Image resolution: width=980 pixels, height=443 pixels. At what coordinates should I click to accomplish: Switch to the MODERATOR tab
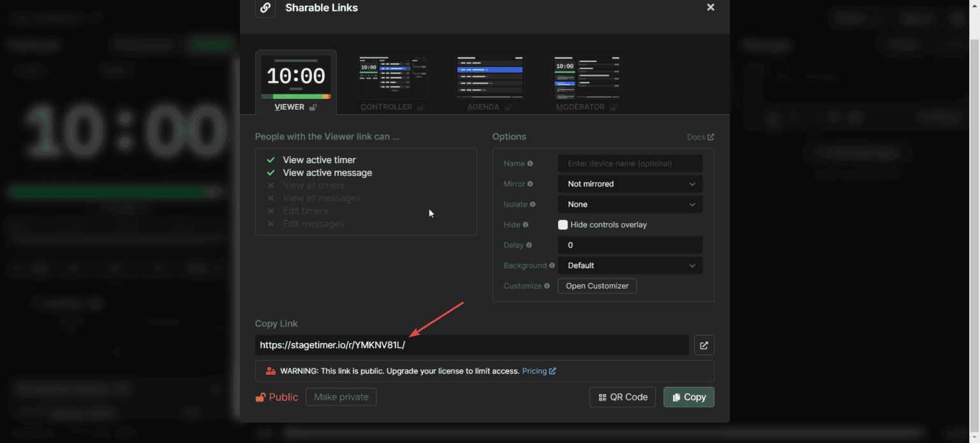click(x=586, y=82)
